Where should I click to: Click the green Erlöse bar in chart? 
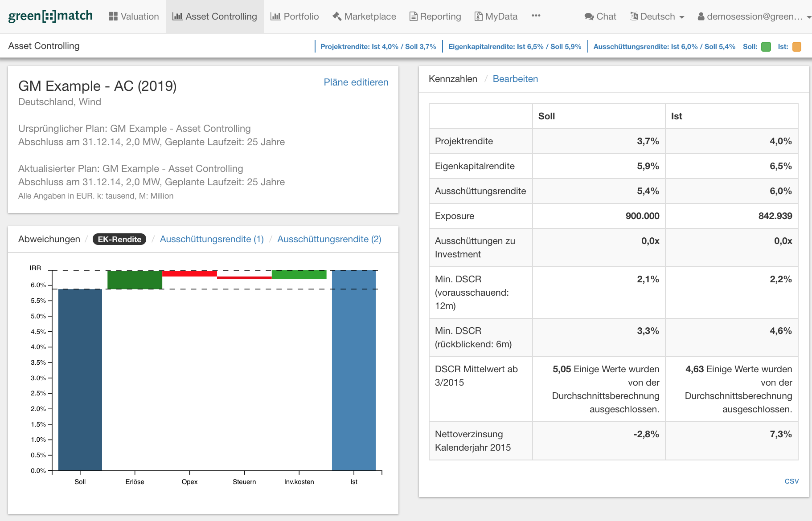click(135, 280)
